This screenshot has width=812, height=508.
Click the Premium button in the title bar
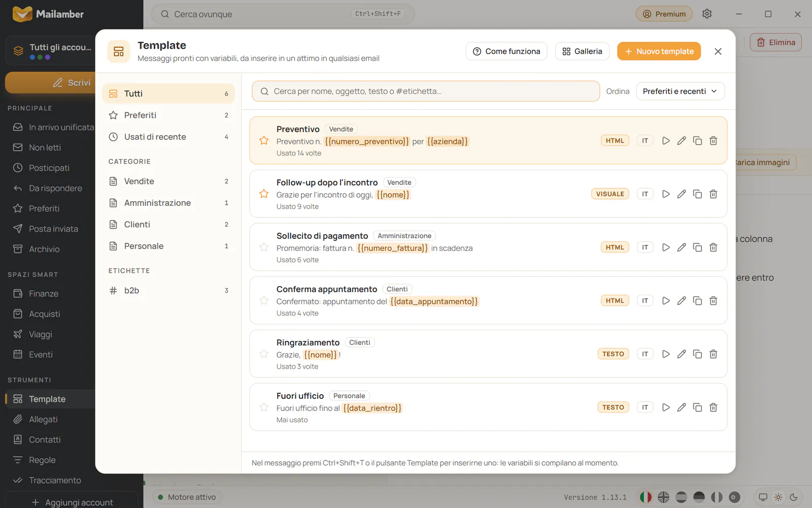pos(664,14)
